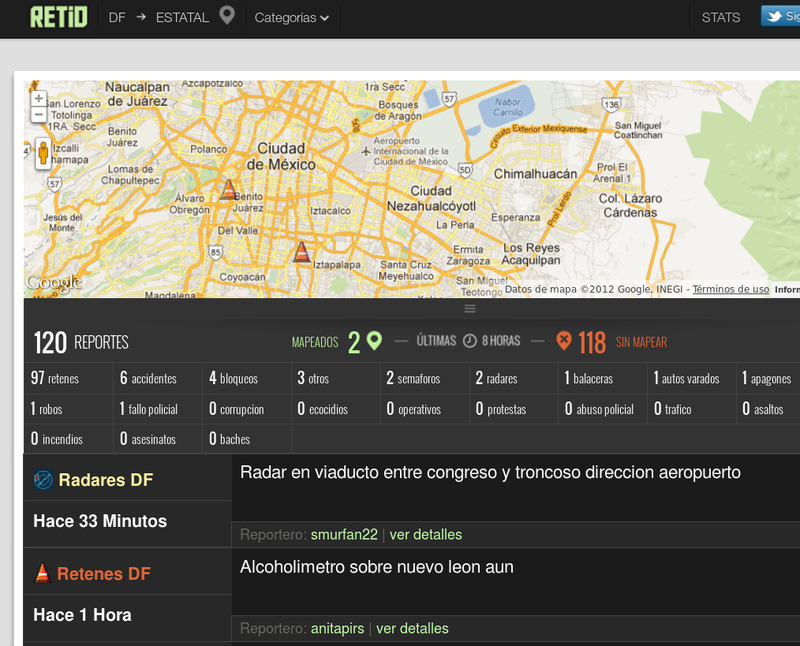This screenshot has height=646, width=800.
Task: Click the Radares DF radar icon
Action: click(43, 480)
